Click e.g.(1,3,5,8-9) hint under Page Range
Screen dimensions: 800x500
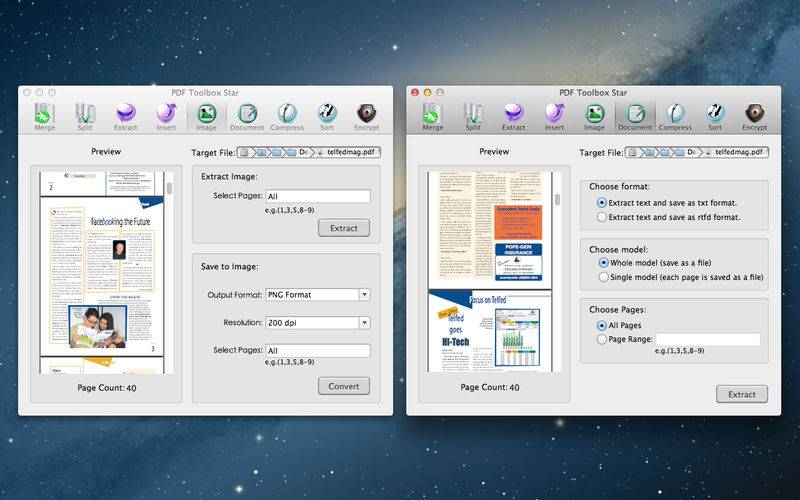click(680, 351)
